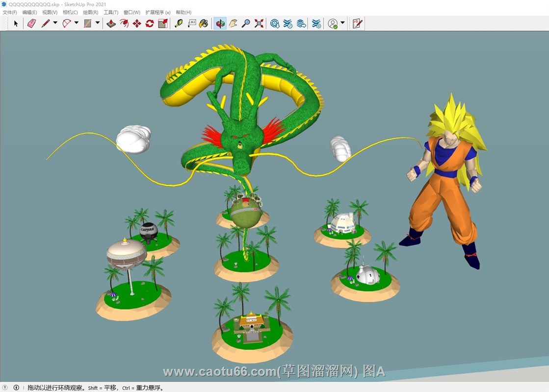Select the Line pencil tool
Image resolution: width=549 pixels, height=392 pixels.
click(x=46, y=24)
